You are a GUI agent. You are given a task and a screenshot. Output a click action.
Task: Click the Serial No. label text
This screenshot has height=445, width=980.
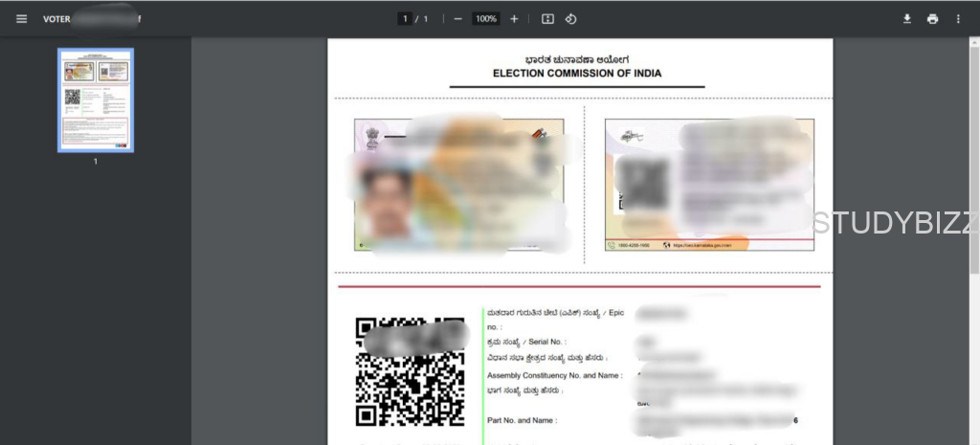pyautogui.click(x=526, y=342)
